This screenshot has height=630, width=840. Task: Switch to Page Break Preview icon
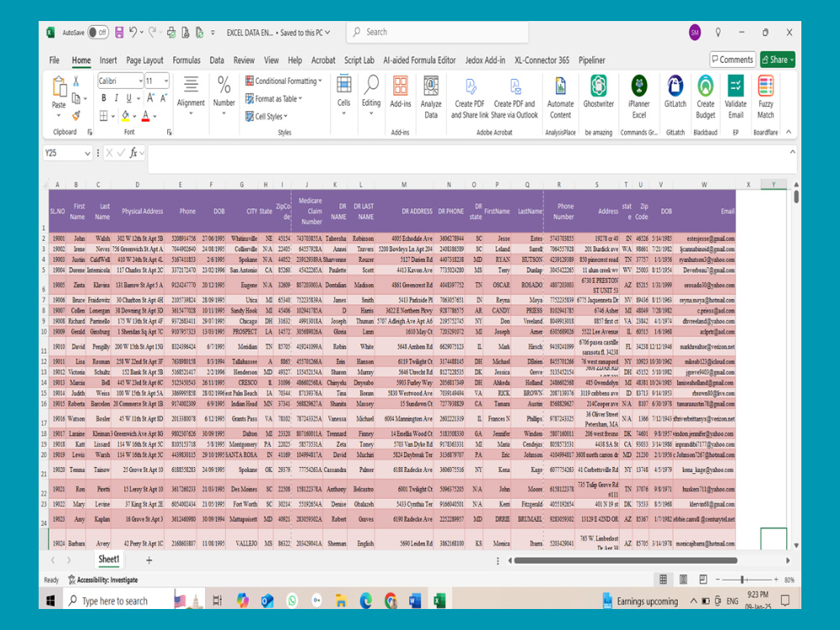click(x=703, y=579)
